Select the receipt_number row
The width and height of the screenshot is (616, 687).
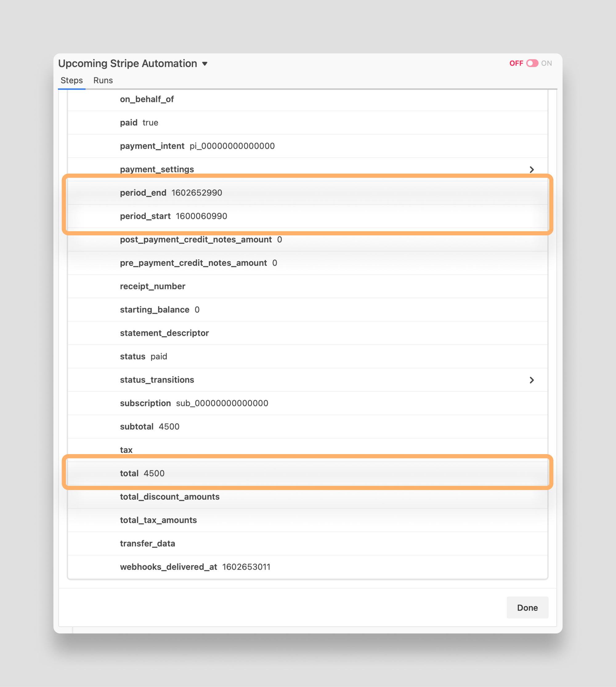click(305, 286)
